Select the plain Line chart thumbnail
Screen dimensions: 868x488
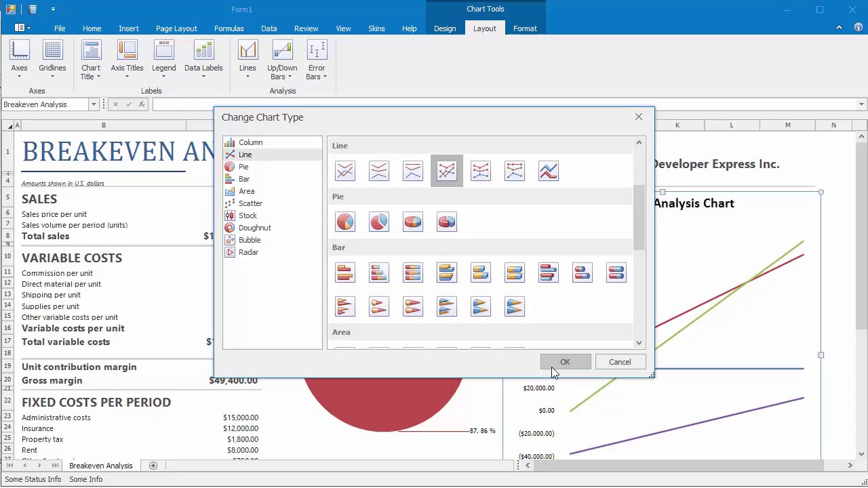coord(345,171)
